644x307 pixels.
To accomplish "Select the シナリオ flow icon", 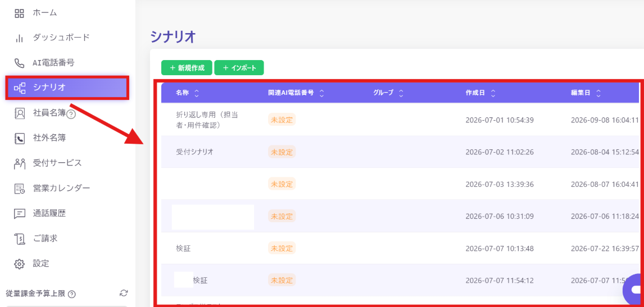I will pyautogui.click(x=19, y=88).
